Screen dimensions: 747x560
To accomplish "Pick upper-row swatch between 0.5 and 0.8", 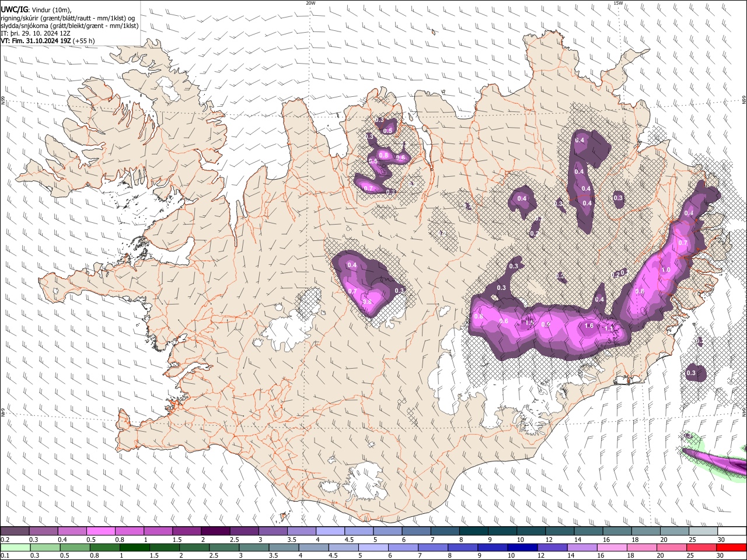I will [100, 531].
